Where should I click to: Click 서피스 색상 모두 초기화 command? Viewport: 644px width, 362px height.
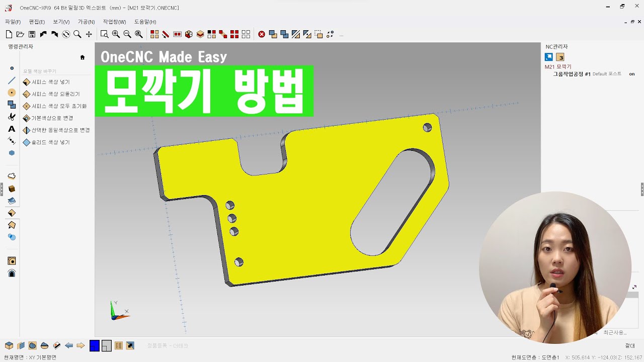click(55, 106)
